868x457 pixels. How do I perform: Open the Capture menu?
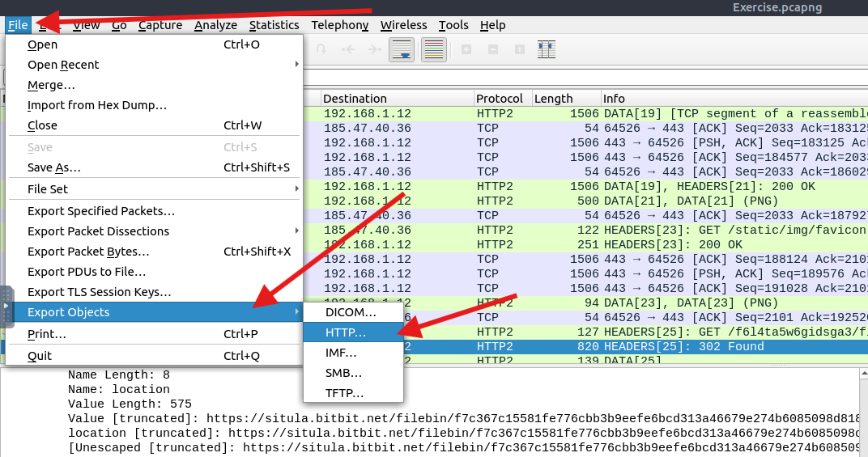pos(160,25)
